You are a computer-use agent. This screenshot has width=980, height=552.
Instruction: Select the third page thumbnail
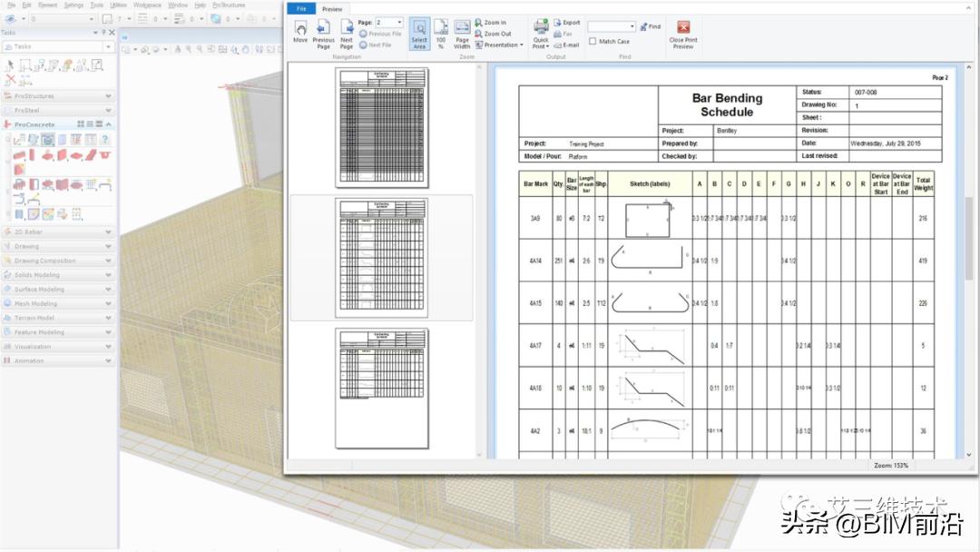tap(381, 388)
